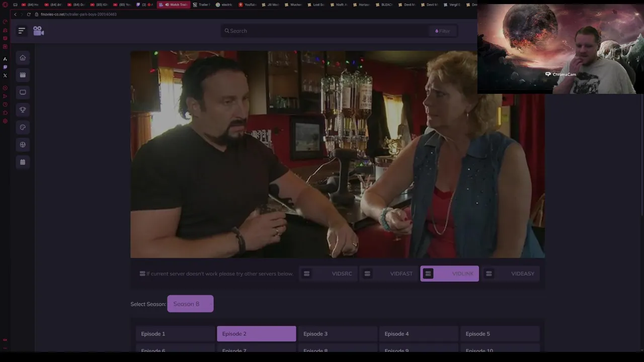Open the Season 8 dropdown
This screenshot has width=644, height=362.
click(x=190, y=304)
